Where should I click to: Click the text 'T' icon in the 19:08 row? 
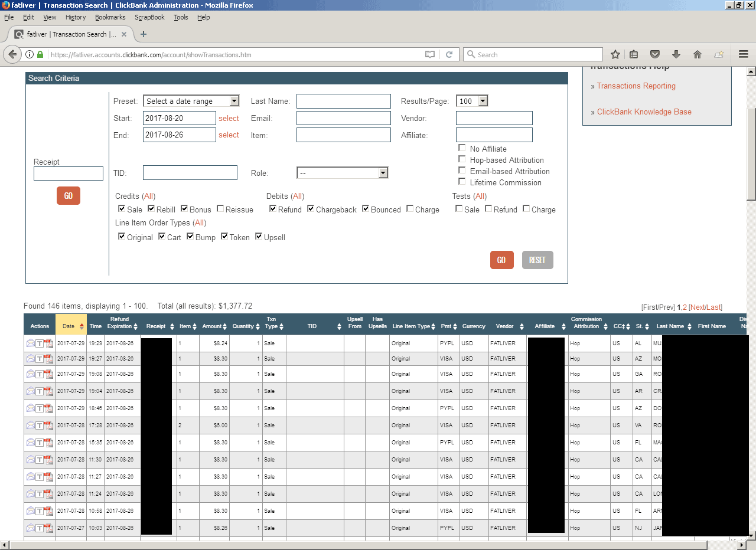pyautogui.click(x=40, y=374)
